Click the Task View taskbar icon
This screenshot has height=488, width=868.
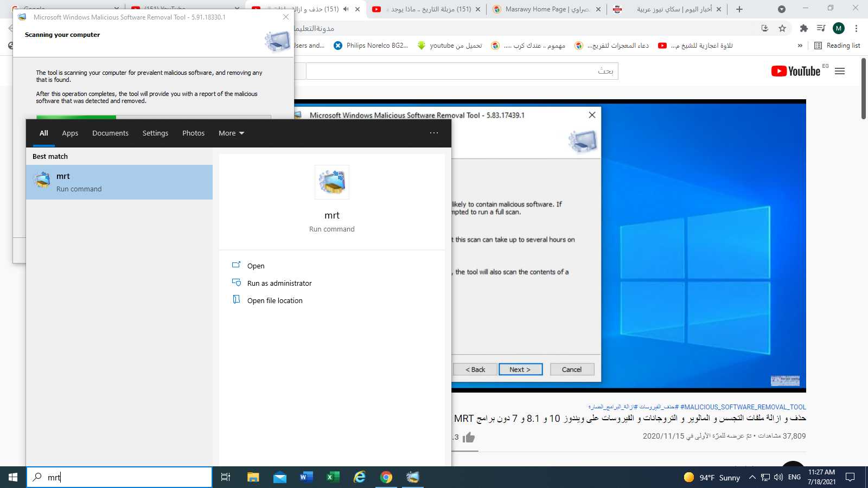point(226,477)
